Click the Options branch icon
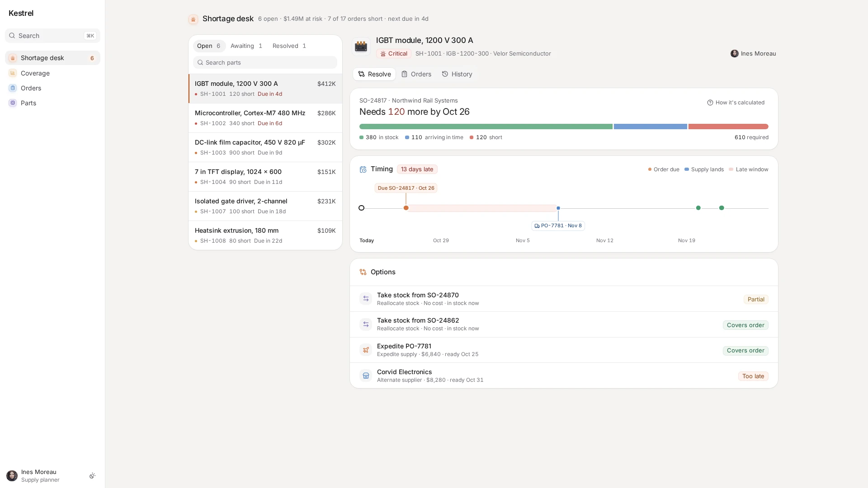The image size is (868, 488). click(x=363, y=272)
